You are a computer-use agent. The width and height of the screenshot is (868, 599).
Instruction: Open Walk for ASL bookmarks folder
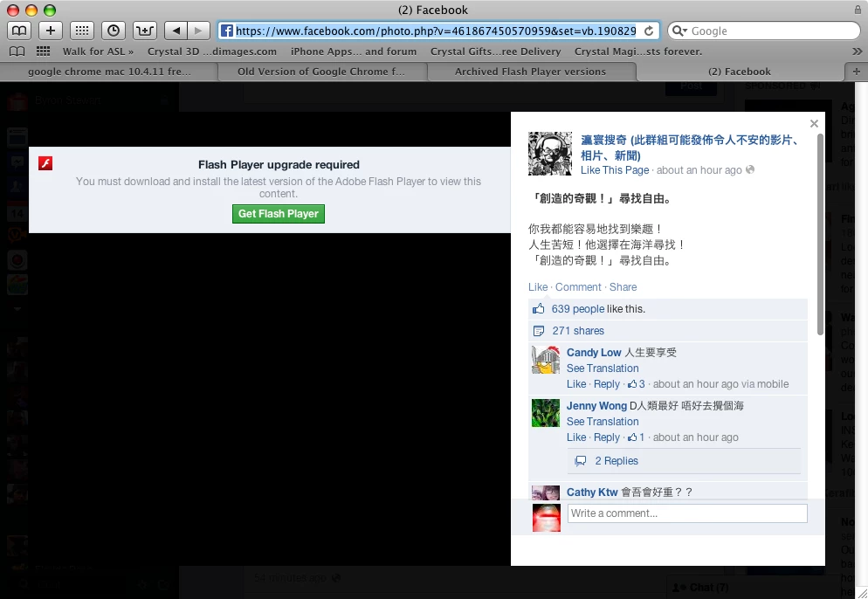(98, 52)
